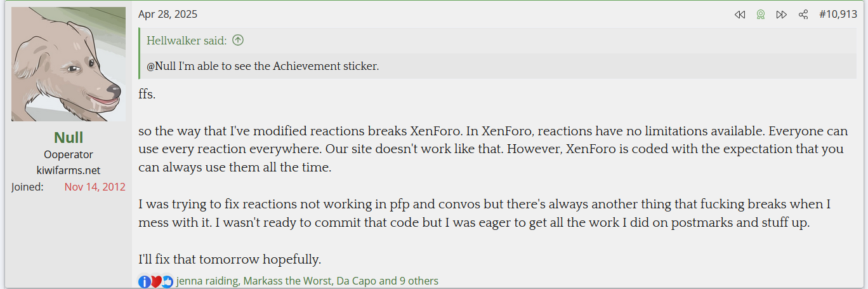Click the fast-forward double-arrow icon
The image size is (868, 289).
coord(782,15)
